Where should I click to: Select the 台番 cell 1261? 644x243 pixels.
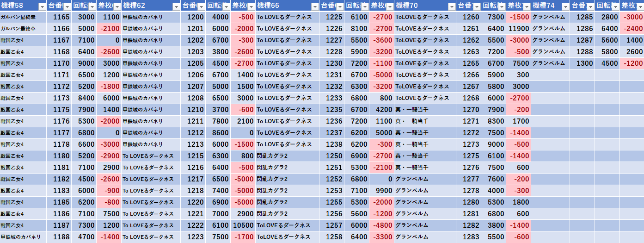tap(468, 29)
